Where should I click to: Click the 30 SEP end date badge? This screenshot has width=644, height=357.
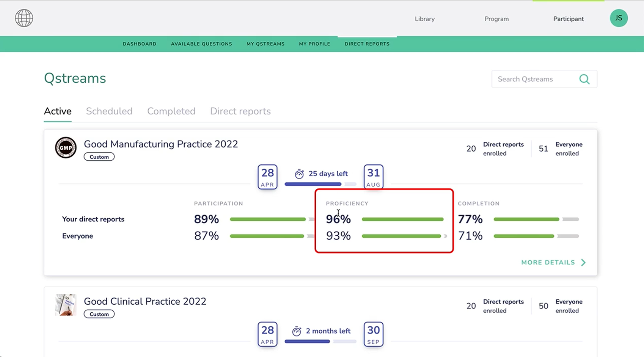[373, 334]
